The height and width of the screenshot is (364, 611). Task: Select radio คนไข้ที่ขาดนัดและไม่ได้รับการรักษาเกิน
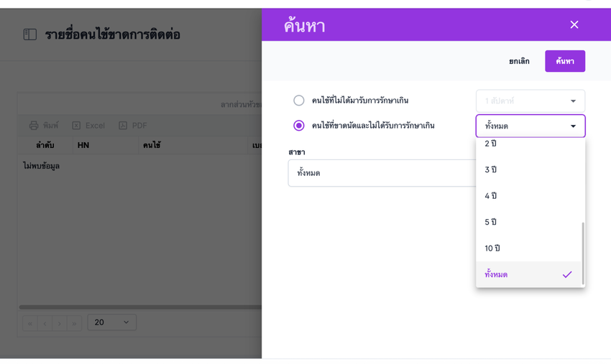pyautogui.click(x=299, y=126)
